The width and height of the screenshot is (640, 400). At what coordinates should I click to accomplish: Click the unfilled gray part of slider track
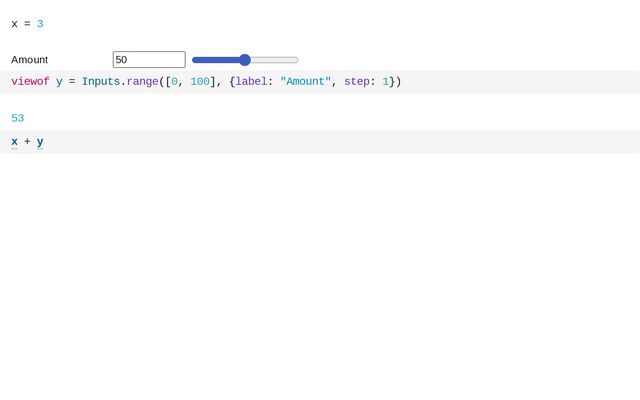pyautogui.click(x=274, y=60)
